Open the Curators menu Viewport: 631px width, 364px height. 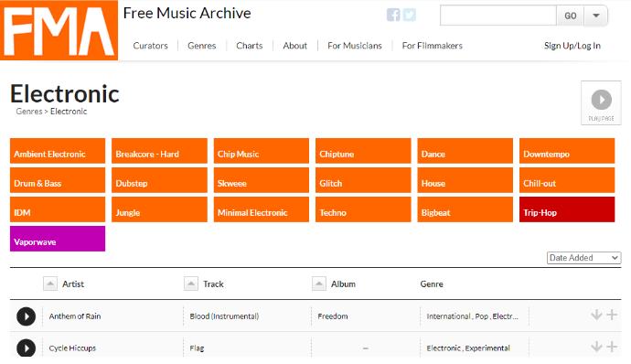tap(151, 46)
